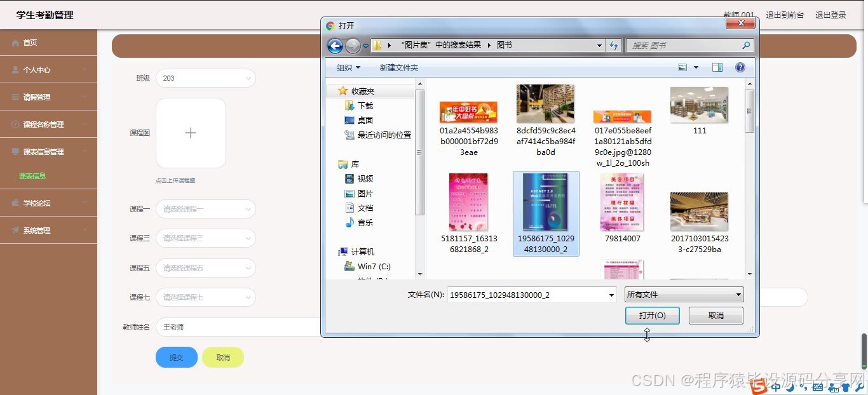Click 退出登录 link
Viewport: 868px width, 395px height.
click(831, 15)
